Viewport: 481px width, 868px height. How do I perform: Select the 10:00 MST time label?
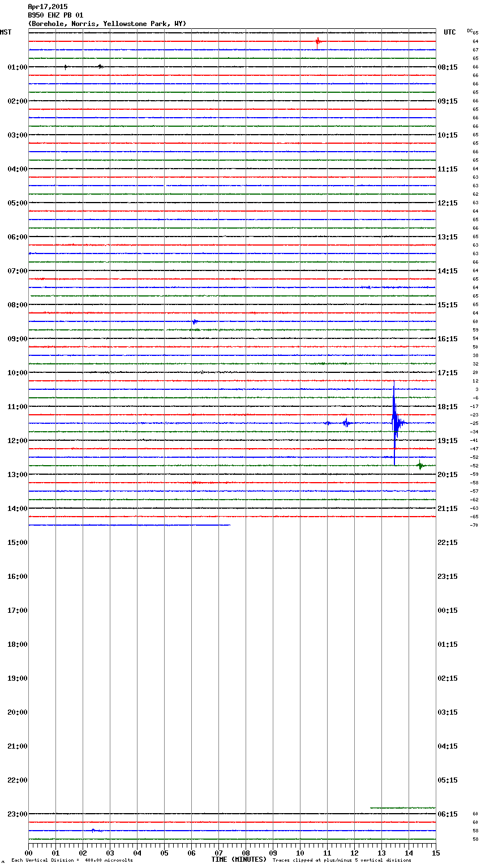click(18, 373)
